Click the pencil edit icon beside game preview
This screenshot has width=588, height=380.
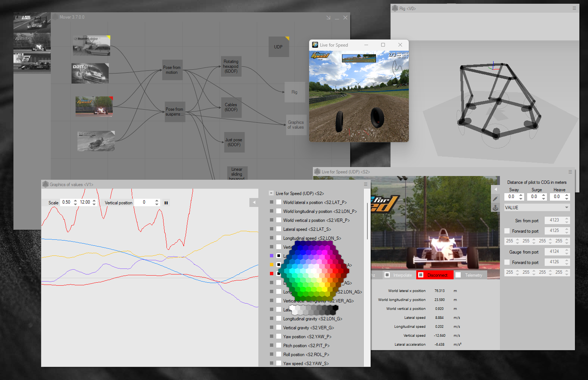click(495, 199)
